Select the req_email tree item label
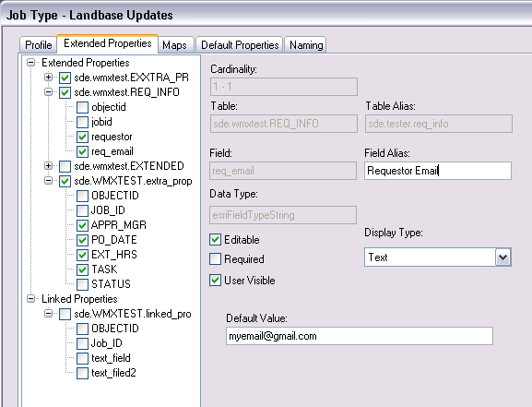Image resolution: width=532 pixels, height=407 pixels. pos(112,151)
